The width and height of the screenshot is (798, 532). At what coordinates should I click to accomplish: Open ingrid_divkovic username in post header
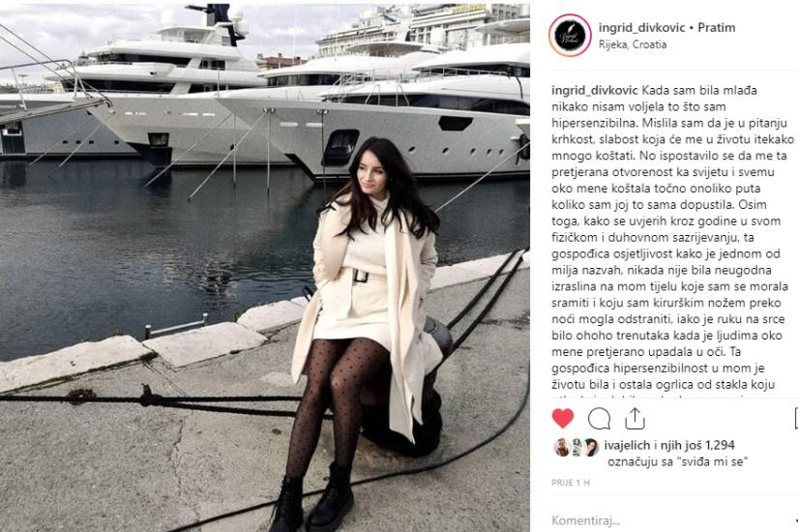coord(641,27)
